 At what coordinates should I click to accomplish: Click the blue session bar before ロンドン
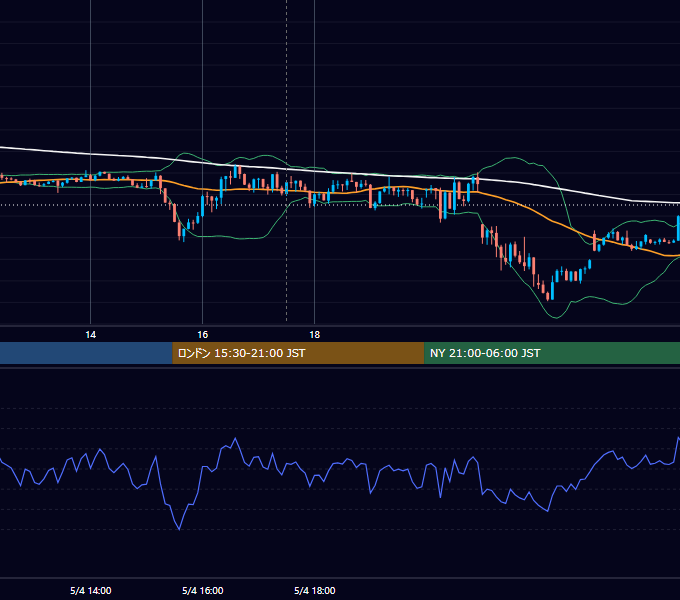click(x=86, y=353)
